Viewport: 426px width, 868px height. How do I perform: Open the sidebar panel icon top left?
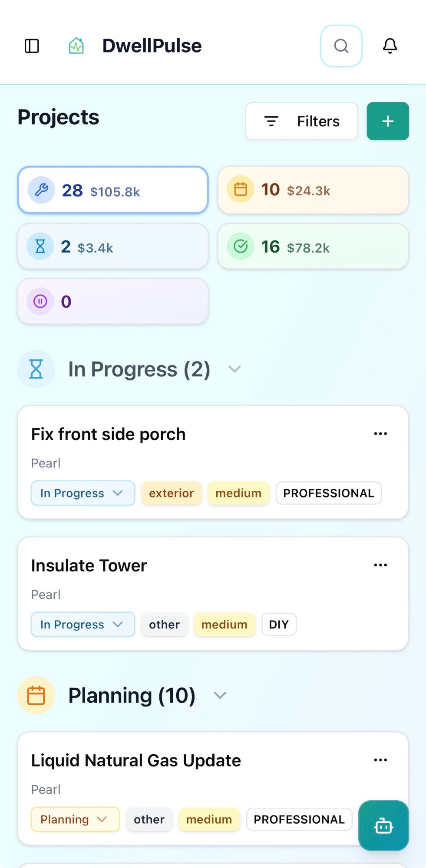click(x=32, y=46)
